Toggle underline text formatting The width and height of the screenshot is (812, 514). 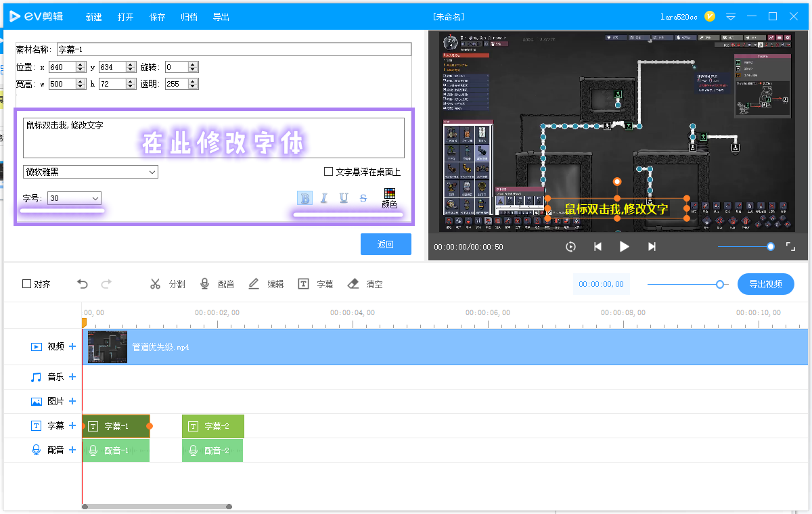(344, 198)
